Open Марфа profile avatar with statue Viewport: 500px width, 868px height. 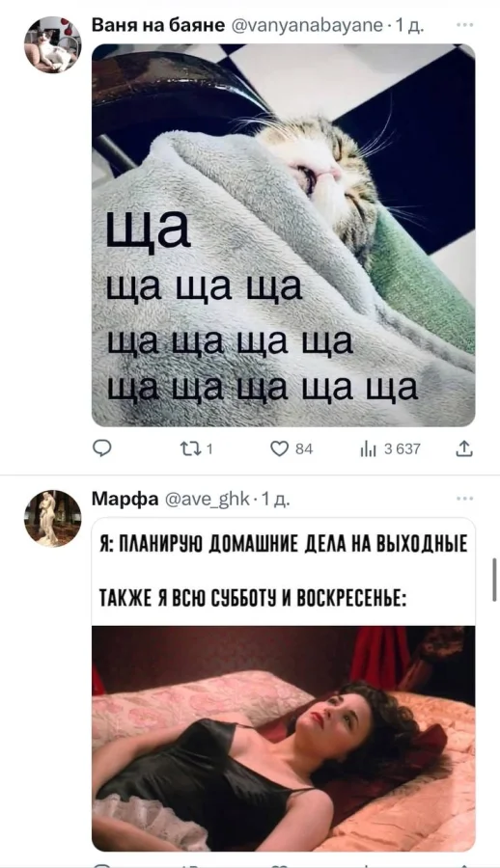(53, 519)
